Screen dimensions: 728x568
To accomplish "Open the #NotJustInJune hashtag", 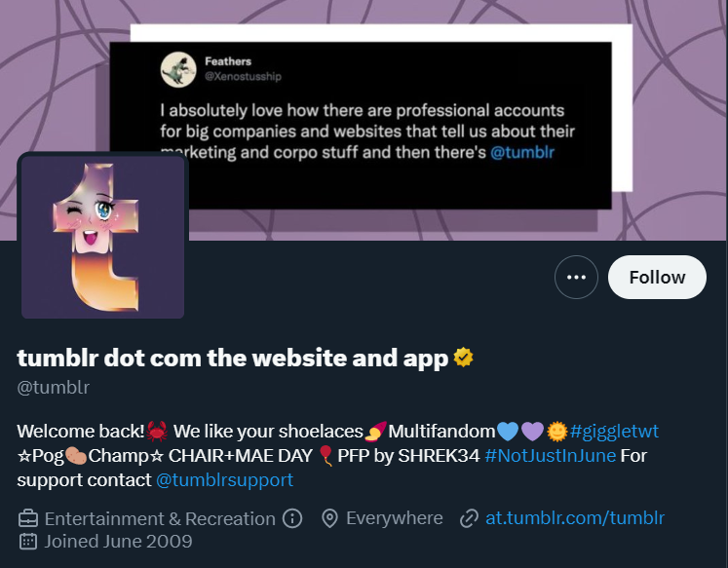I will tap(550, 455).
